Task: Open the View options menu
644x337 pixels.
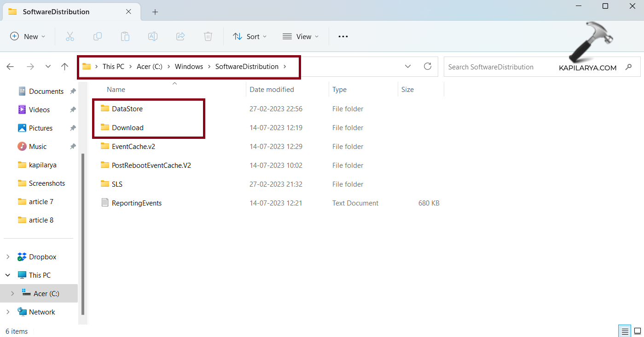Action: click(x=301, y=36)
